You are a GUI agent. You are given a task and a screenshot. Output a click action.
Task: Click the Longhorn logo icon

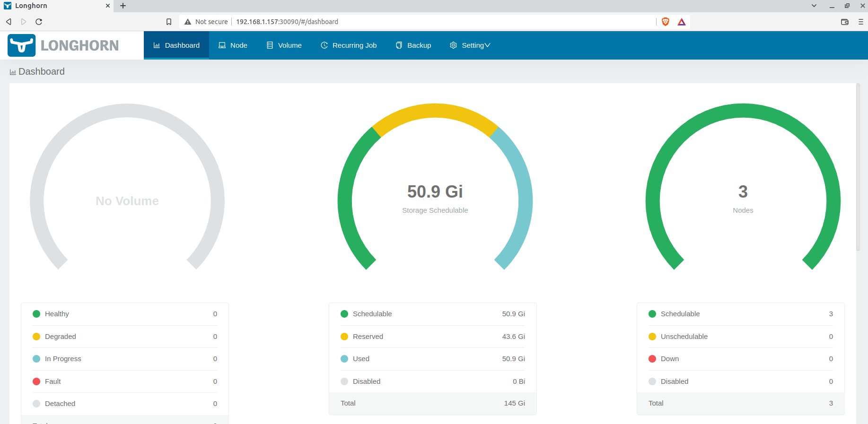21,45
